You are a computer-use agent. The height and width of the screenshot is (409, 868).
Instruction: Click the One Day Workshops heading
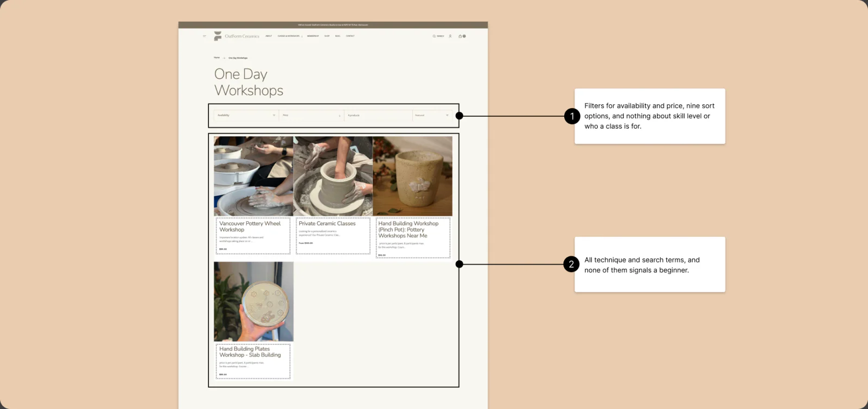coord(248,82)
